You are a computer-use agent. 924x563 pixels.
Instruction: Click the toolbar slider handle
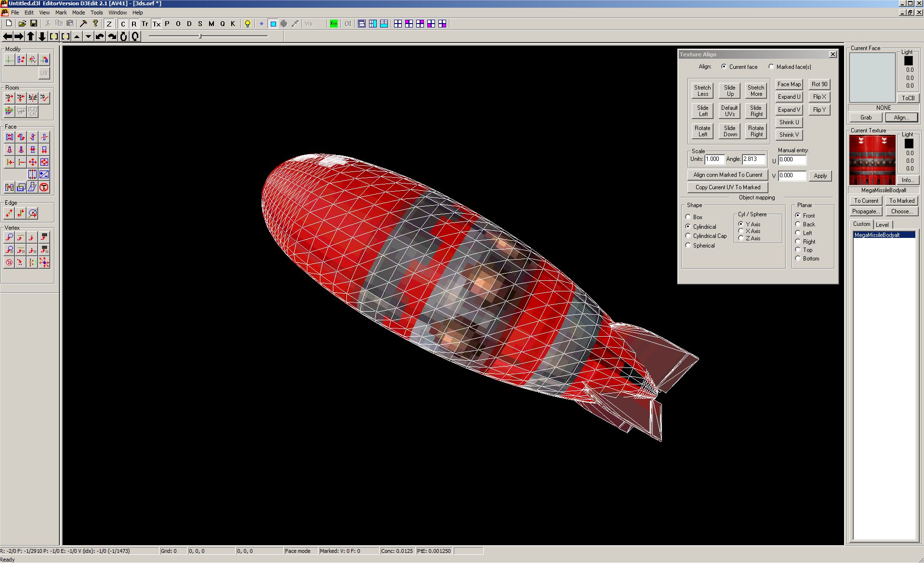(200, 36)
